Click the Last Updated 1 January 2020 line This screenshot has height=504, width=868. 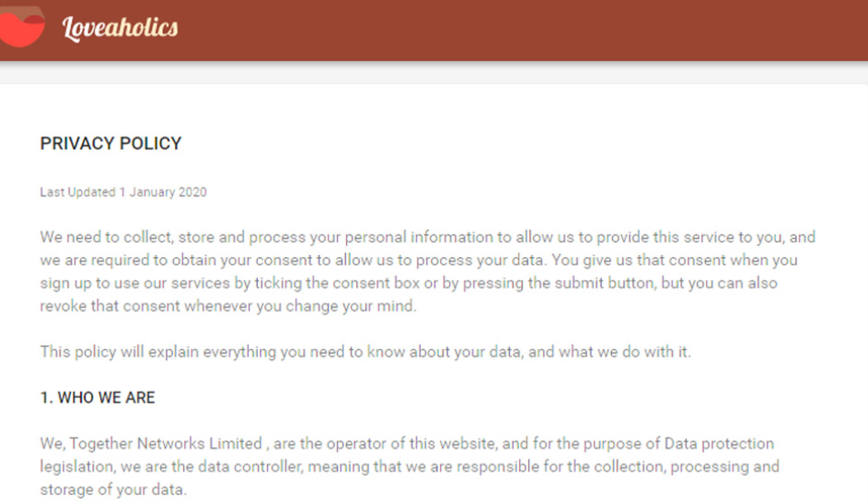click(123, 192)
